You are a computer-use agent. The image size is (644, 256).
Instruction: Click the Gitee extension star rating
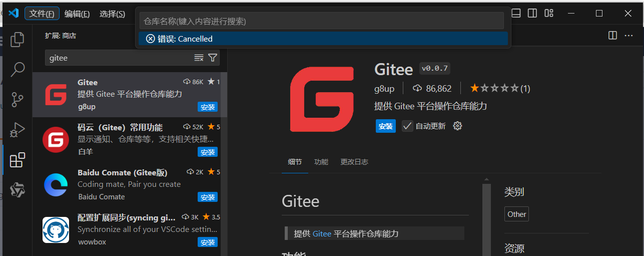[x=500, y=89]
